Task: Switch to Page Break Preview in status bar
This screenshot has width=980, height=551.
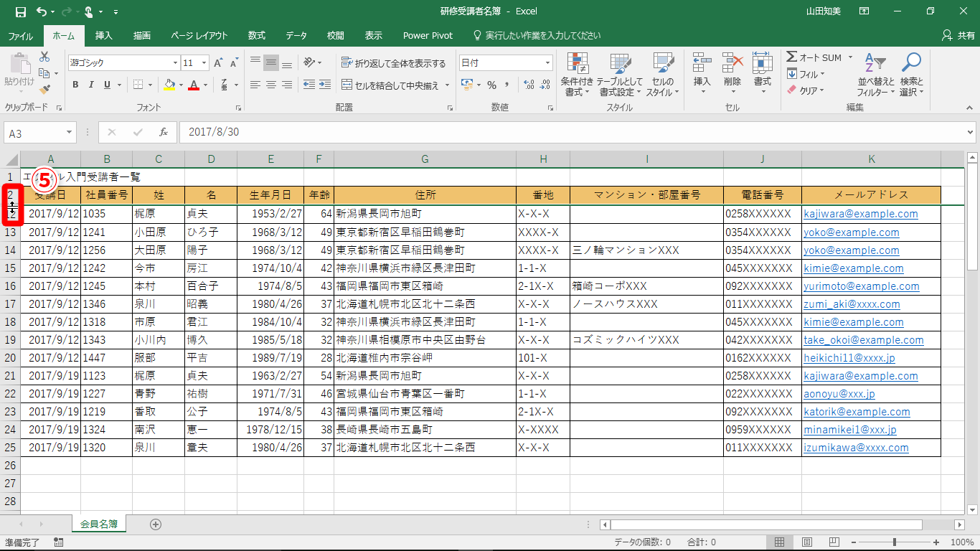Action: (x=833, y=542)
